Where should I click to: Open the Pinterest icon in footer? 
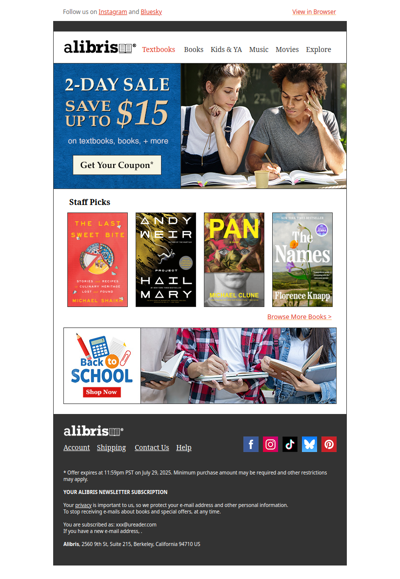point(329,444)
